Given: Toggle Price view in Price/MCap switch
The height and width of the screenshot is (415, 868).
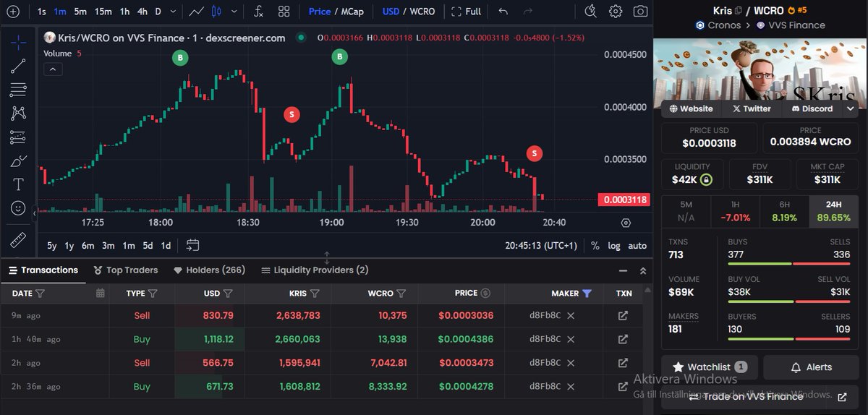Looking at the screenshot, I should point(319,12).
